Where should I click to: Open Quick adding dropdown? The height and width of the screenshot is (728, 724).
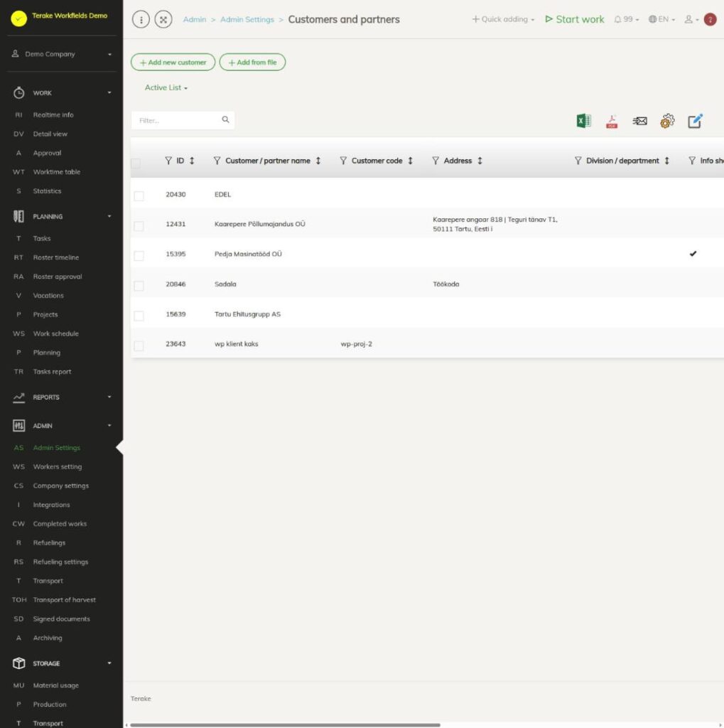503,19
